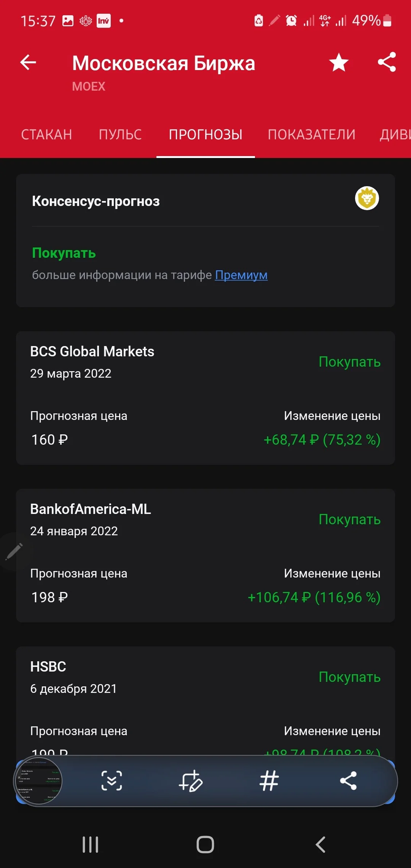Open the screenshot preview thumbnail
The height and width of the screenshot is (868, 411).
38,781
